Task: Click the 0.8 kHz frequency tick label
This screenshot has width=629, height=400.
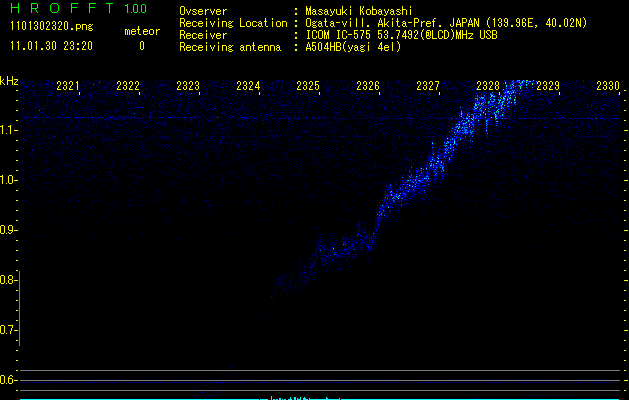Action: pyautogui.click(x=8, y=280)
